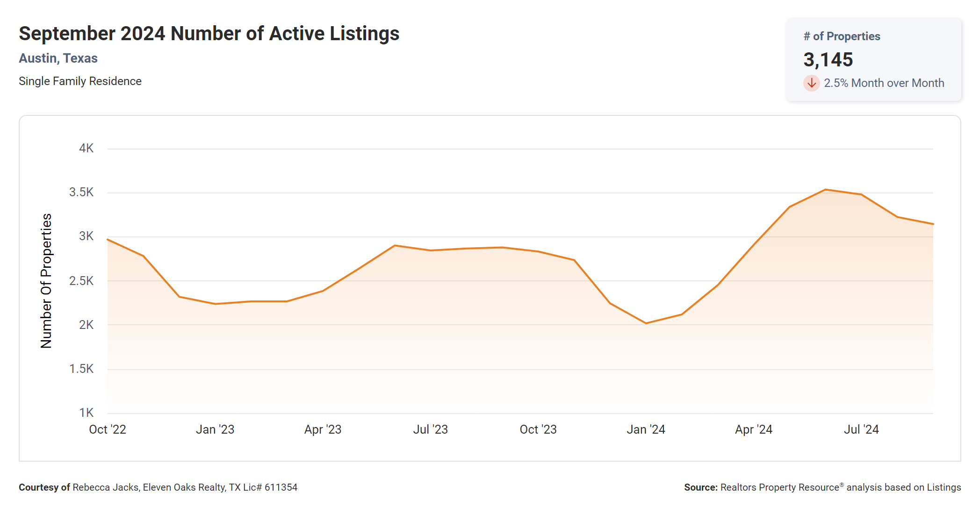Viewport: 980px width, 514px height.
Task: Click the Oct '23 x-axis label
Action: click(x=538, y=429)
